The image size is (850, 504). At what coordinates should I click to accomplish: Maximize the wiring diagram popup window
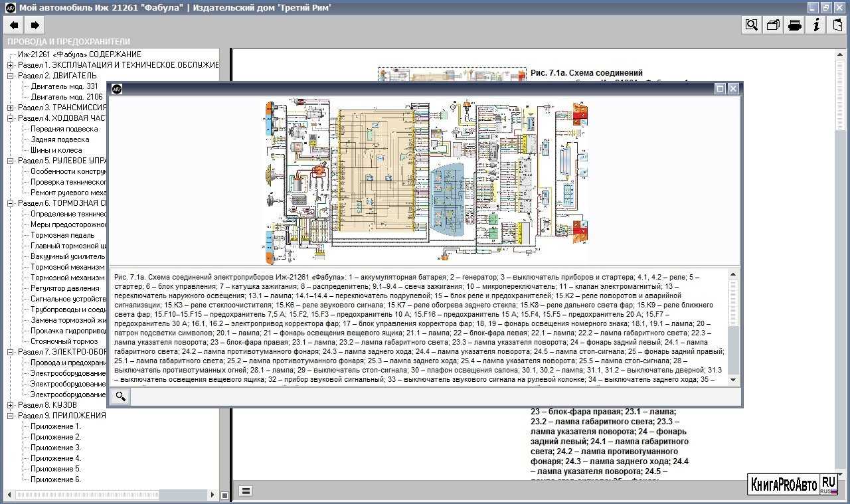click(720, 88)
